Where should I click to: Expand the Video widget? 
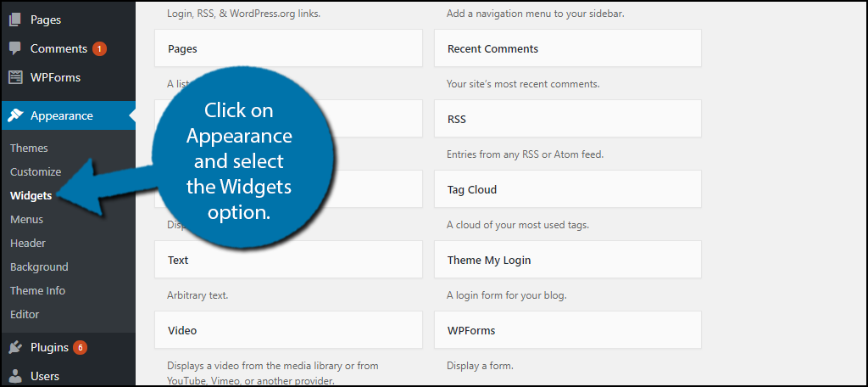(x=288, y=330)
